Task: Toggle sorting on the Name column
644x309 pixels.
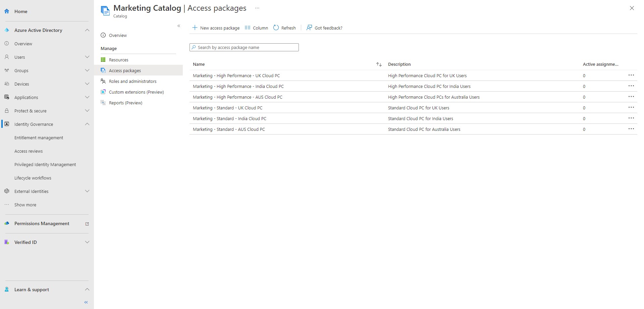Action: tap(379, 64)
